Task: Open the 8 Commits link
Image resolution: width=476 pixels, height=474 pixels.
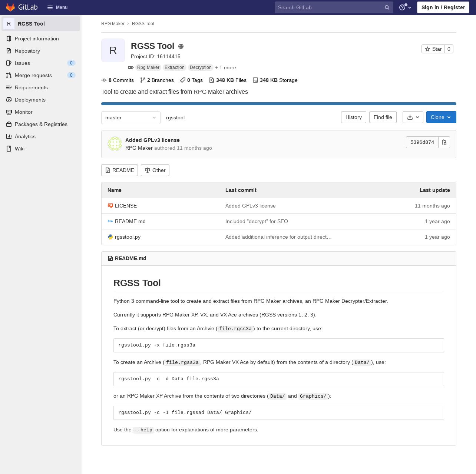Action: tap(118, 80)
